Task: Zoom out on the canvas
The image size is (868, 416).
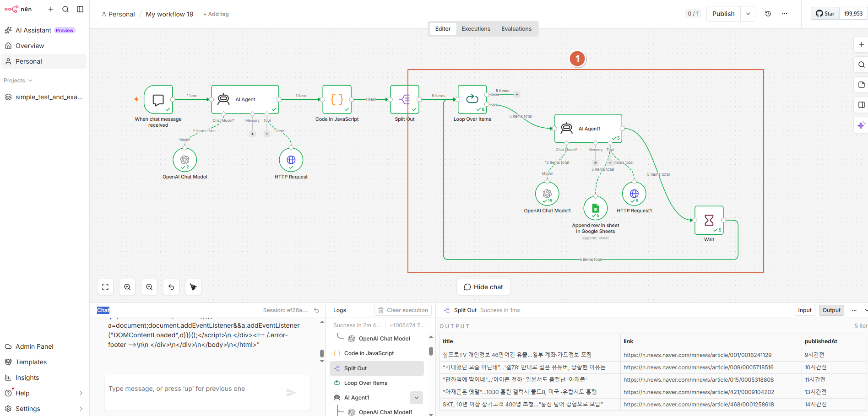Action: (149, 287)
